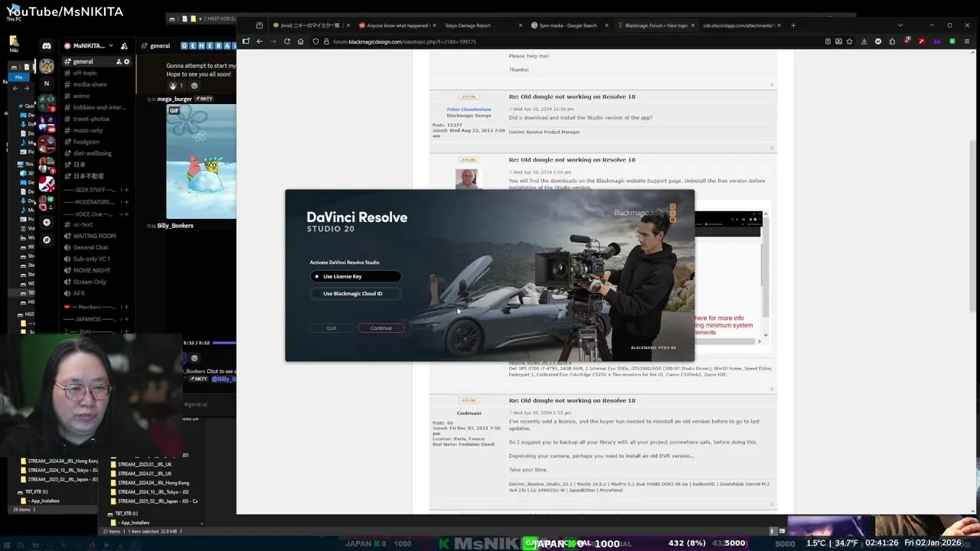Select the Use Blackmagic Cloud ID option
980x551 pixels.
[x=355, y=293]
